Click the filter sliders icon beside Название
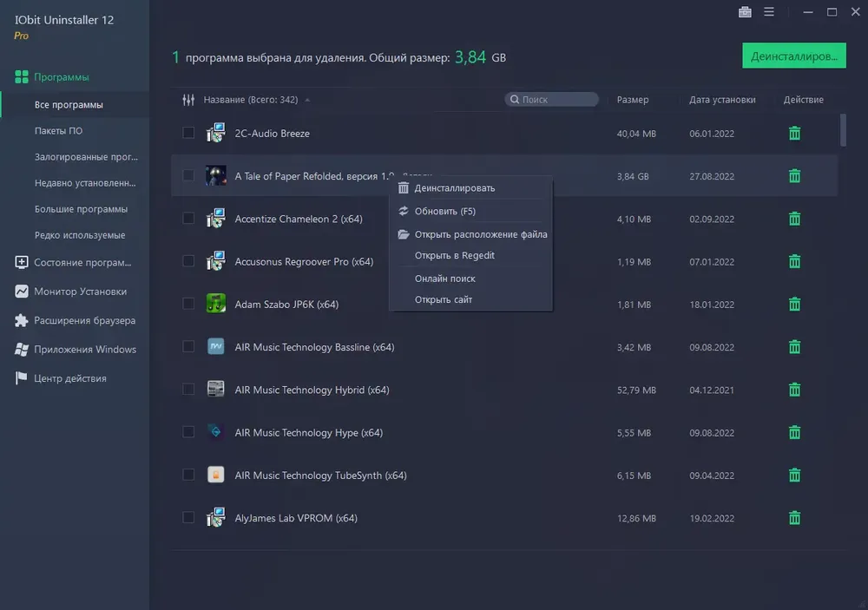Viewport: 868px width, 610px height. [188, 100]
